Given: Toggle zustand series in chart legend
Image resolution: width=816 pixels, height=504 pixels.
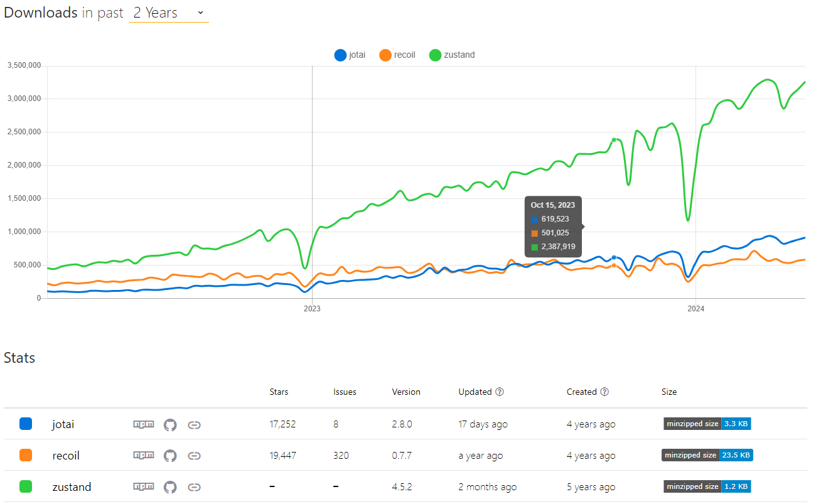Looking at the screenshot, I should click(x=452, y=55).
